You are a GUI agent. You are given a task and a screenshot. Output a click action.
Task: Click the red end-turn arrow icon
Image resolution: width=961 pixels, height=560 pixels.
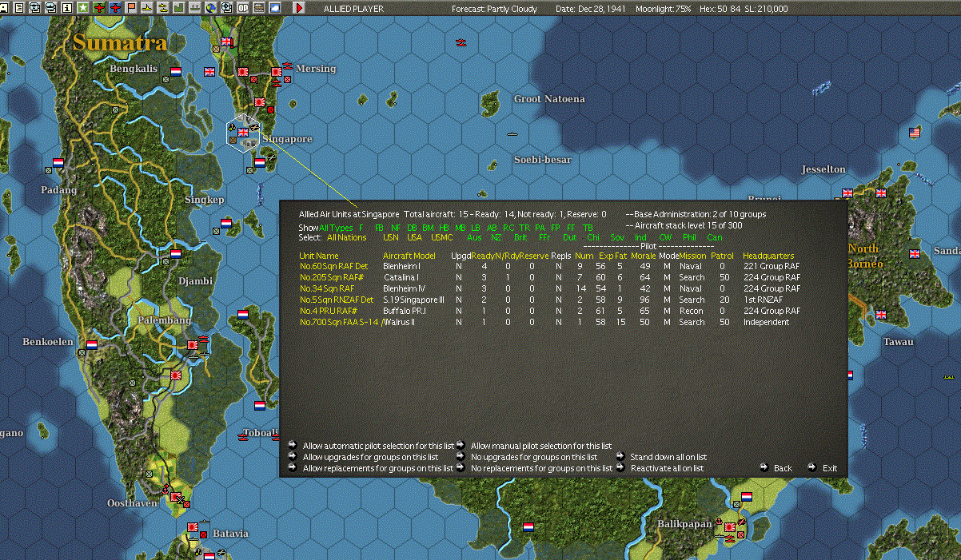pyautogui.click(x=300, y=8)
